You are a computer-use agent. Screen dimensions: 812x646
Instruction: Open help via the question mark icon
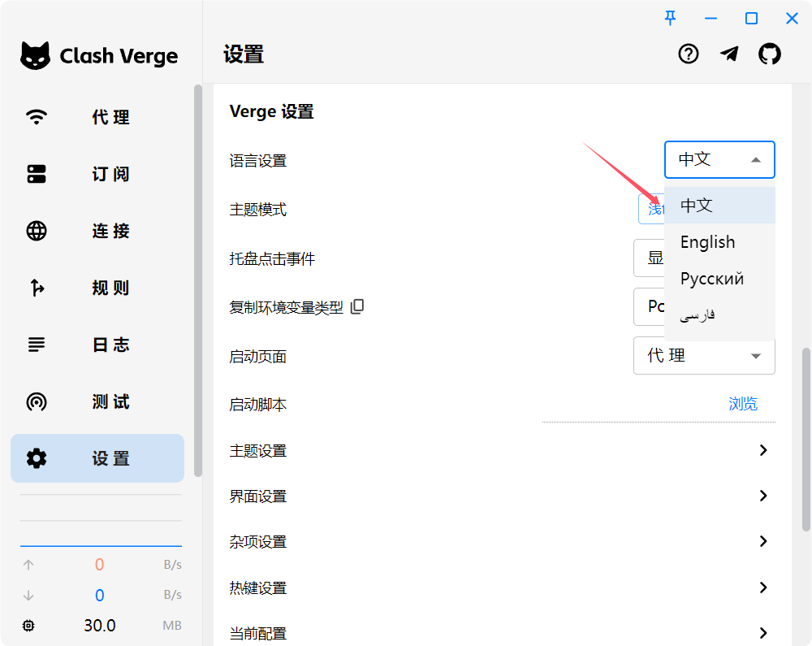[688, 54]
